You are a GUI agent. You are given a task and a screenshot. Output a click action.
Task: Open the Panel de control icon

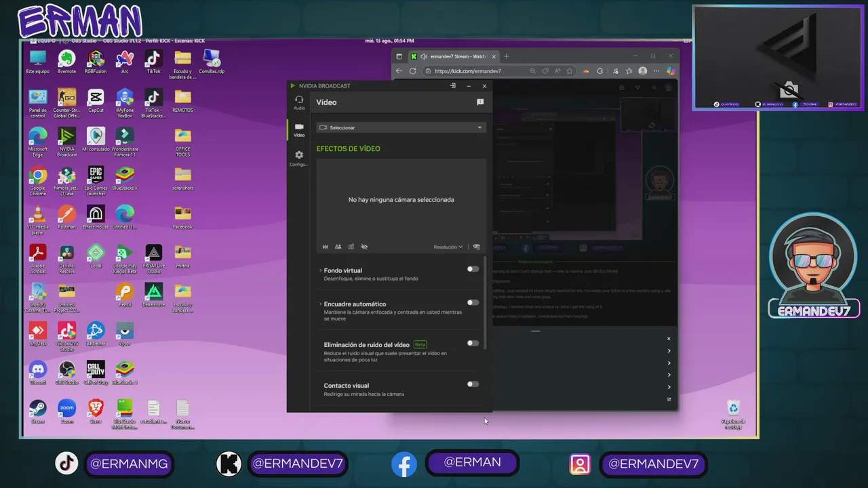click(37, 103)
